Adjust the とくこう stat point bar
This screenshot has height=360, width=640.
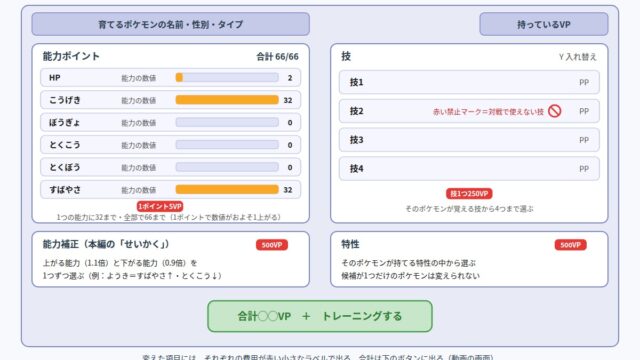pos(227,145)
